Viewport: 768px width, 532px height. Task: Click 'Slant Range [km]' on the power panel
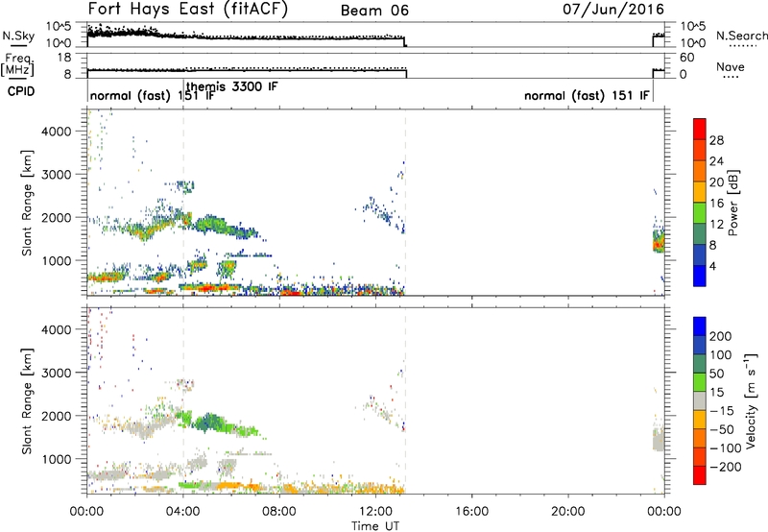(27, 203)
